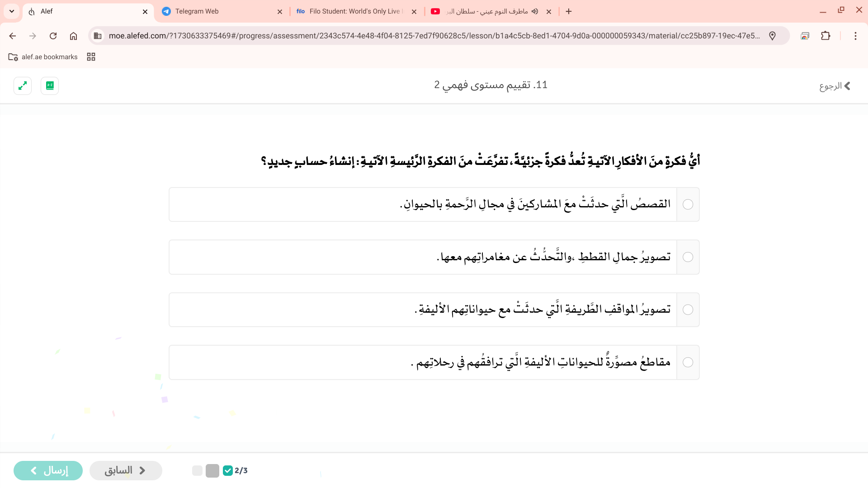Open the alef.ae bookmarks folder
Screen dimensions: 868x488
pyautogui.click(x=43, y=57)
